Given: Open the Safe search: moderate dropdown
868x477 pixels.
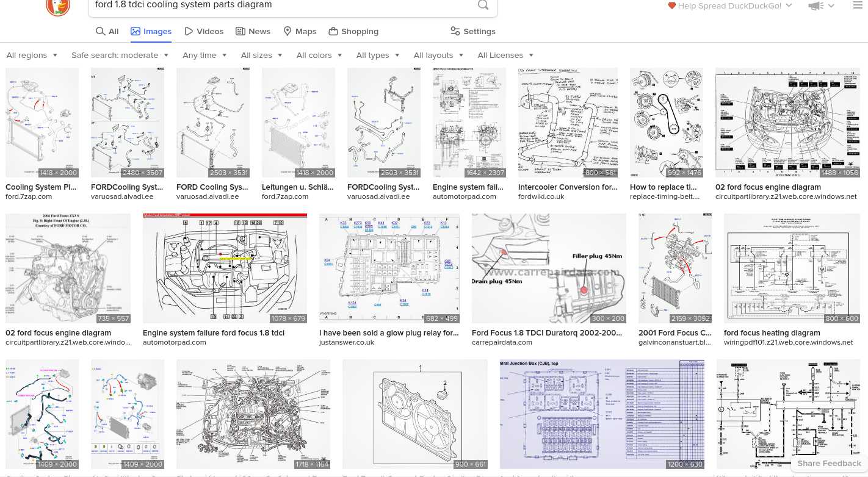Looking at the screenshot, I should pyautogui.click(x=120, y=55).
